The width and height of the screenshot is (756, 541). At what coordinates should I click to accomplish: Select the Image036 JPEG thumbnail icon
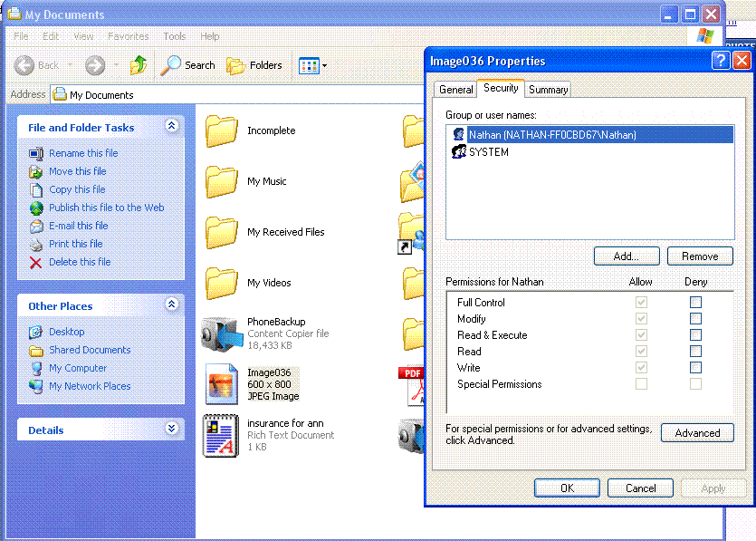point(221,383)
